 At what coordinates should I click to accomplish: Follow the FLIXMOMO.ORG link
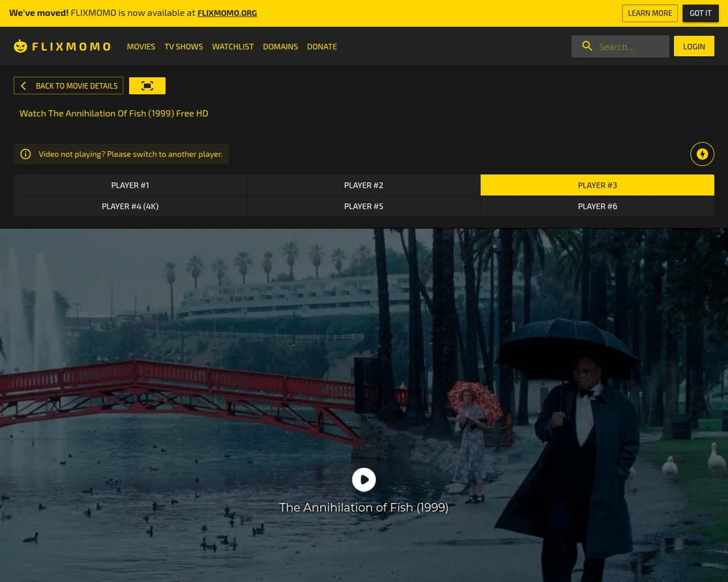[227, 13]
